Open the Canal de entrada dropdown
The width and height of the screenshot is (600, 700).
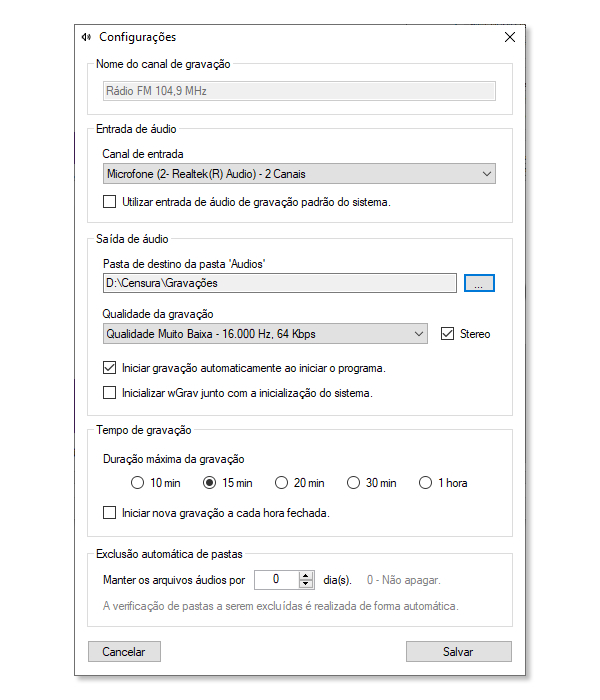tap(299, 174)
